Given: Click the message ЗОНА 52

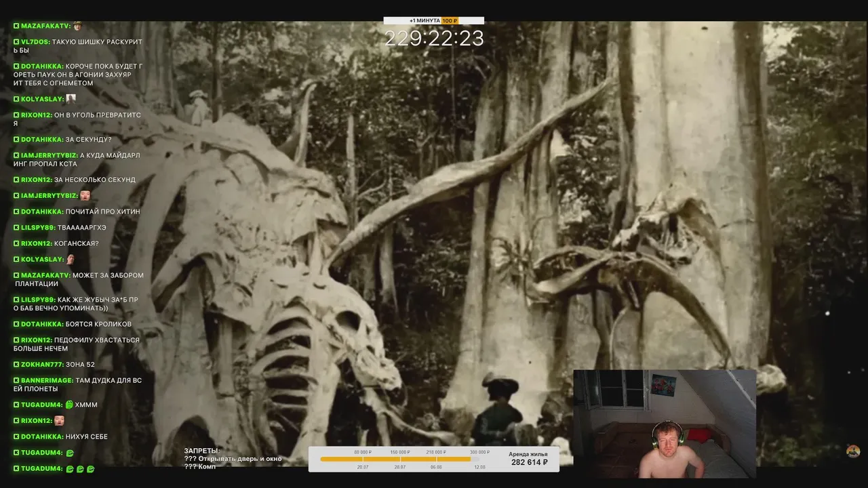Looking at the screenshot, I should (x=80, y=365).
